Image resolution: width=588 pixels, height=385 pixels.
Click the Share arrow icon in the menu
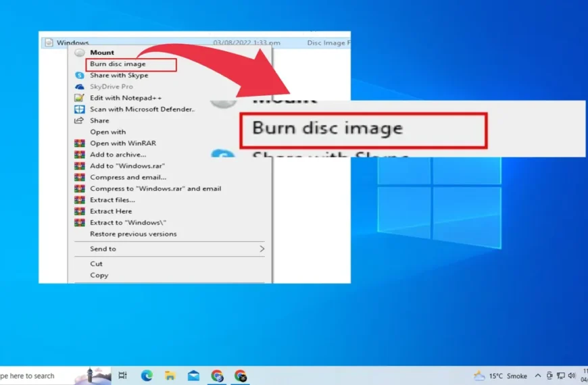coord(79,120)
